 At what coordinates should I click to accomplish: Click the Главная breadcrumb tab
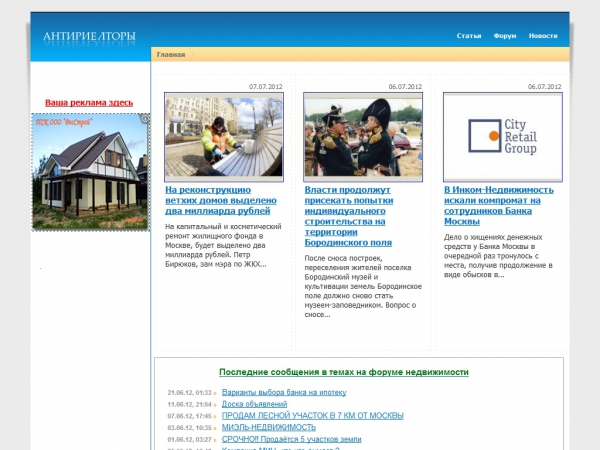(x=171, y=54)
